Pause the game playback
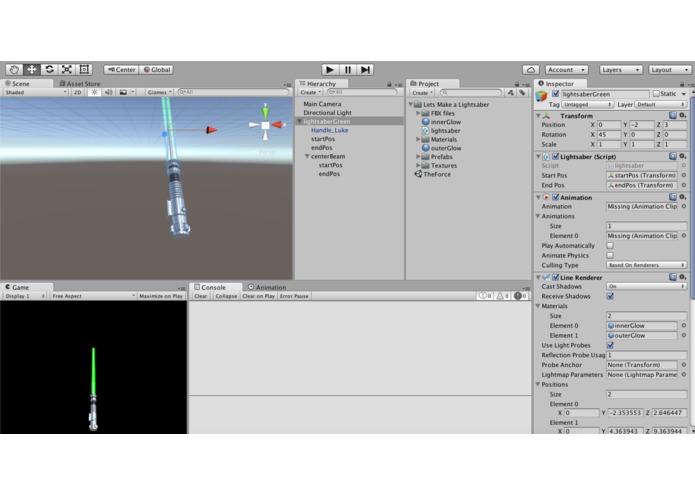 pyautogui.click(x=348, y=70)
